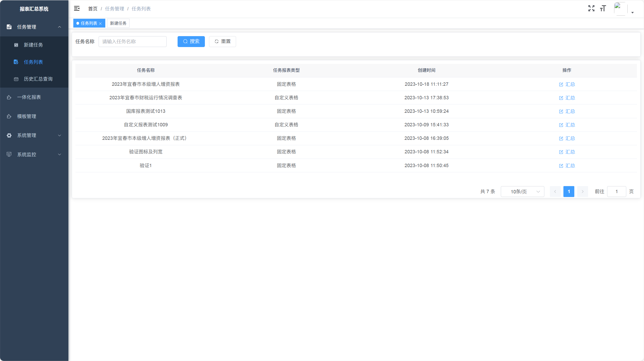Open the 10条/页 page size dropdown

522,192
